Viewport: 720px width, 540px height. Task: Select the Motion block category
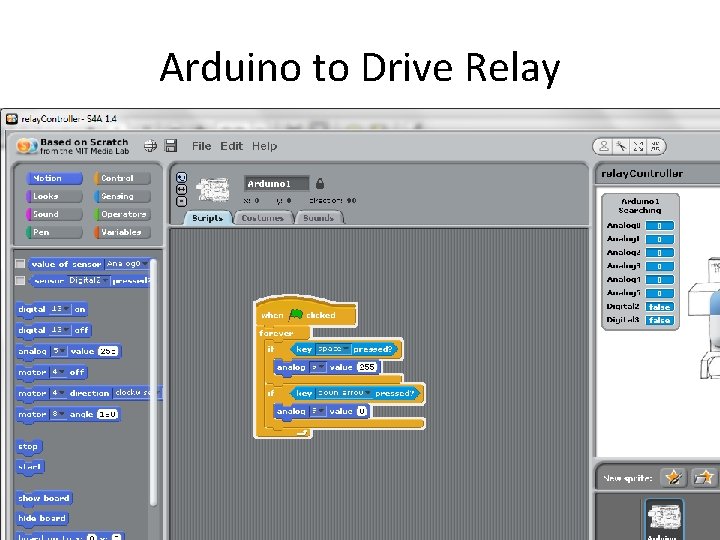click(54, 178)
